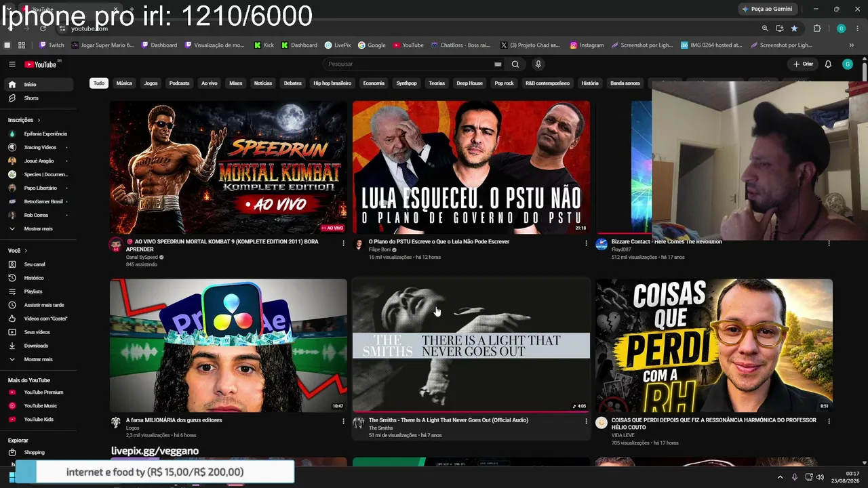
Task: Open the Mortal Kombat speedrun thumbnail
Action: click(x=228, y=167)
